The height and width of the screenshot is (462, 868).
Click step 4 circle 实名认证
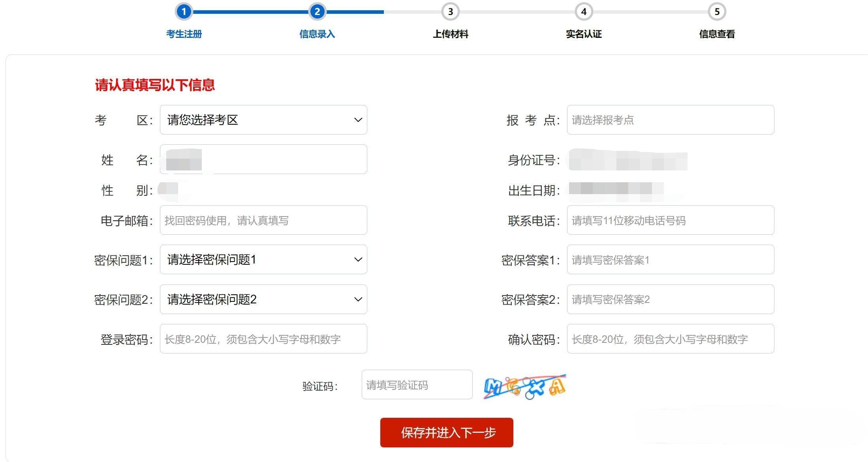pyautogui.click(x=584, y=12)
